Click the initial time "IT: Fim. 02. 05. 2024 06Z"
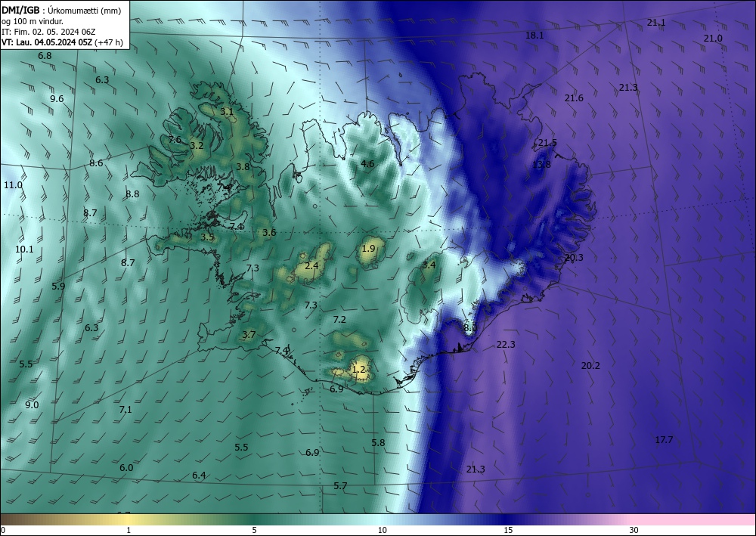The width and height of the screenshot is (756, 536). (48, 32)
